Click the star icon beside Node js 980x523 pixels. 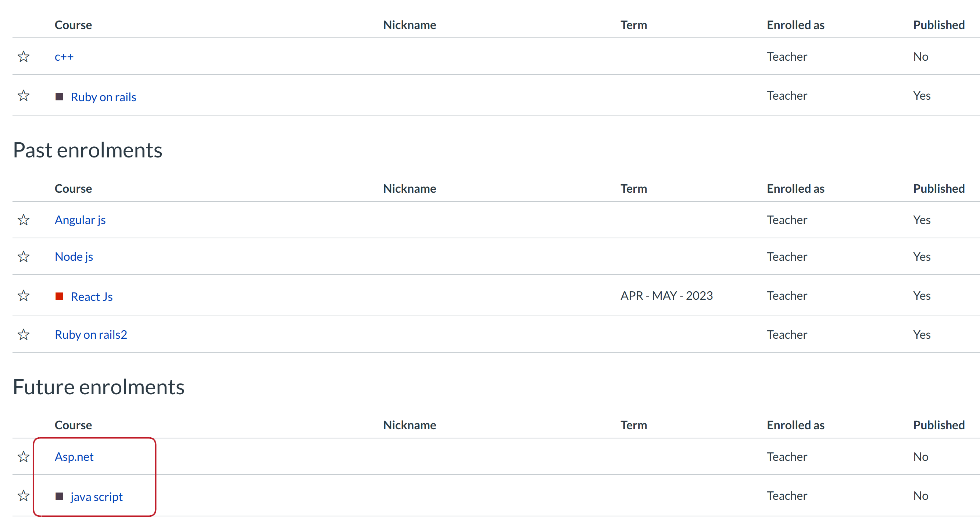pyautogui.click(x=24, y=257)
